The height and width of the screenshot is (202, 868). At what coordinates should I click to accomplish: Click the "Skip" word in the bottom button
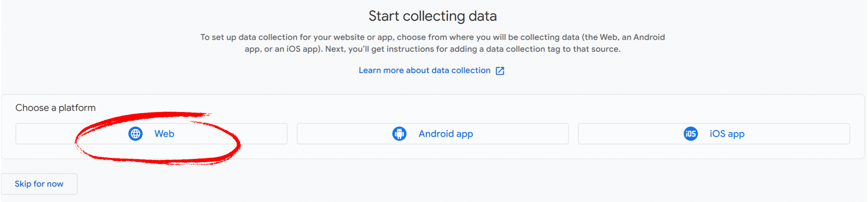pos(23,184)
